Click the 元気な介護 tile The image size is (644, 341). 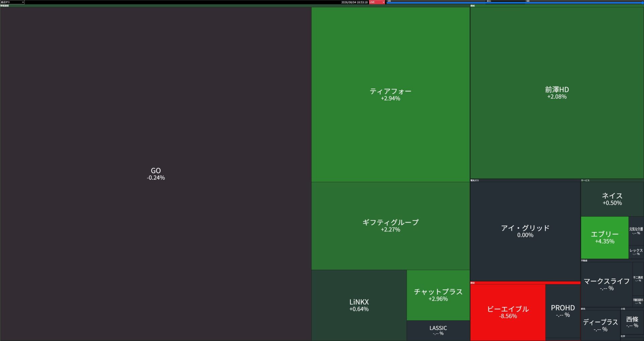636,231
